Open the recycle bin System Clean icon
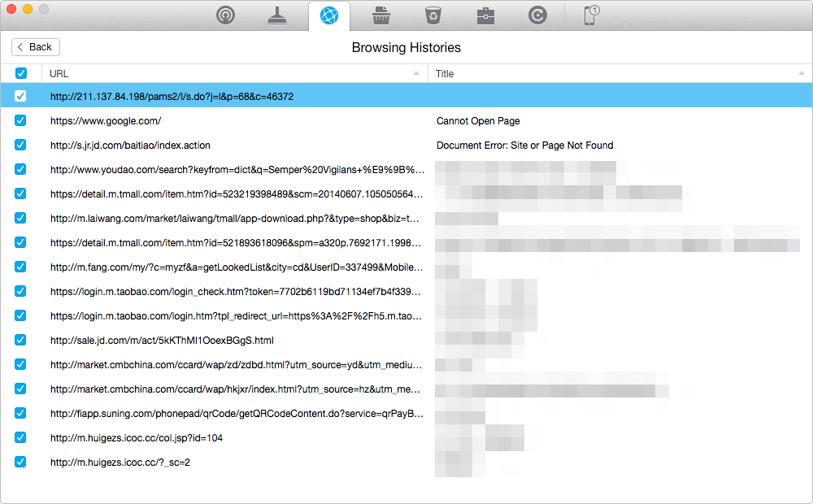813x504 pixels. tap(433, 15)
